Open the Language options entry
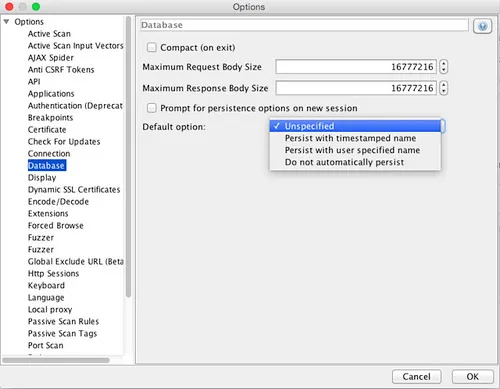 [x=46, y=298]
